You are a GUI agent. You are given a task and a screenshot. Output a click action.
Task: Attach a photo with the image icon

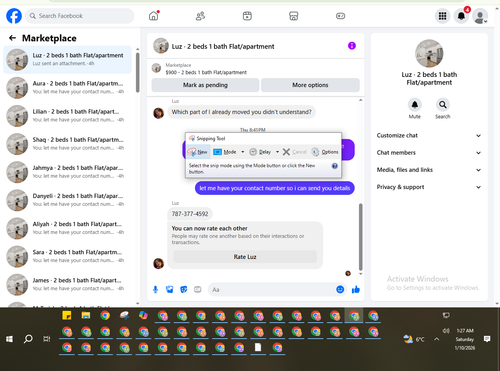point(170,289)
